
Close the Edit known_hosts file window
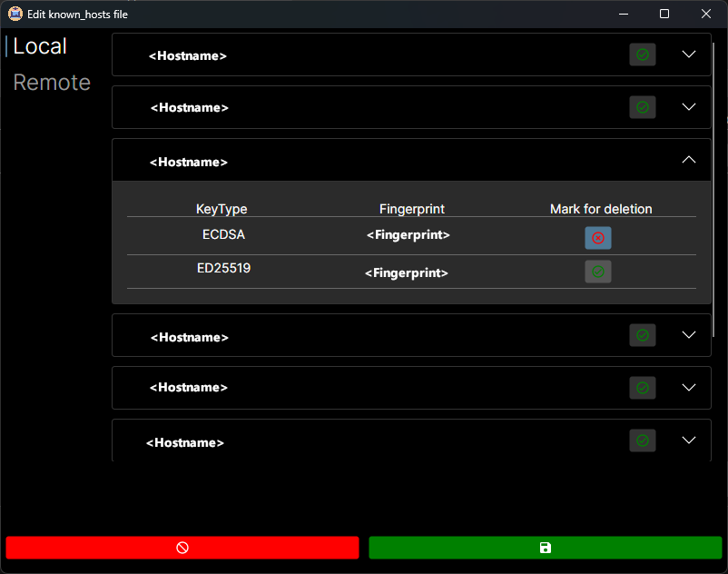[x=705, y=14]
